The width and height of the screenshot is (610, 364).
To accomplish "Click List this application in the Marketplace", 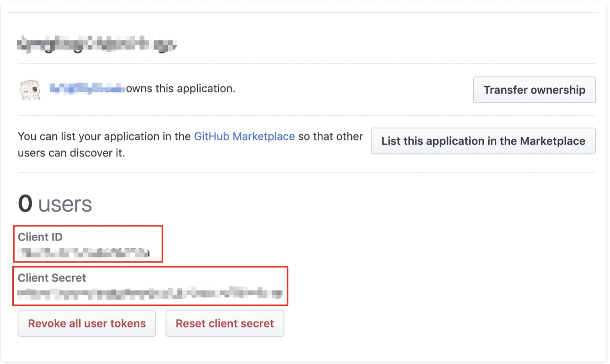I will [483, 141].
